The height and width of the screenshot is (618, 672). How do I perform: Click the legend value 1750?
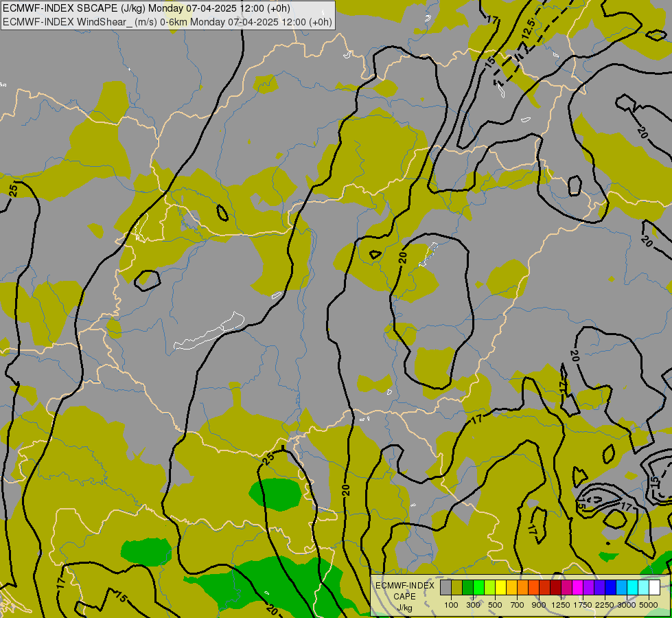pos(583,605)
